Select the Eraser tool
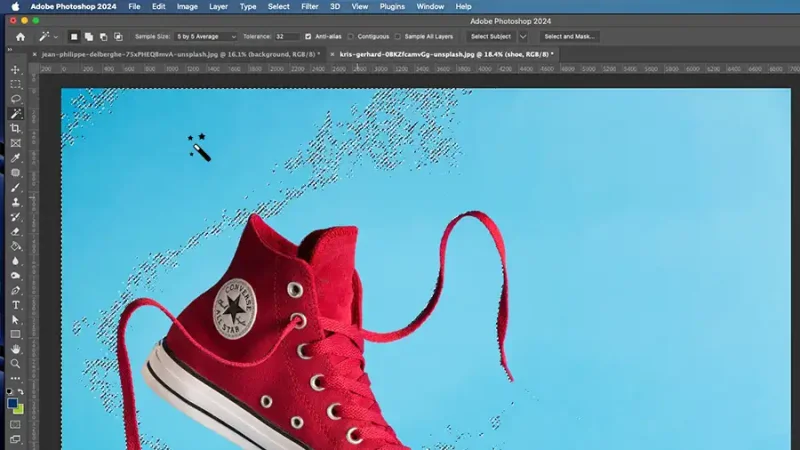The height and width of the screenshot is (450, 800). (16, 231)
